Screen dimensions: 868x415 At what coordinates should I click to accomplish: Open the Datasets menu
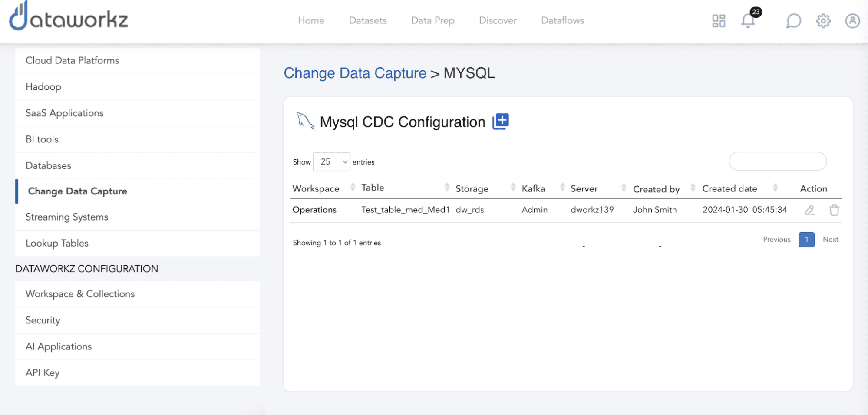coord(367,20)
